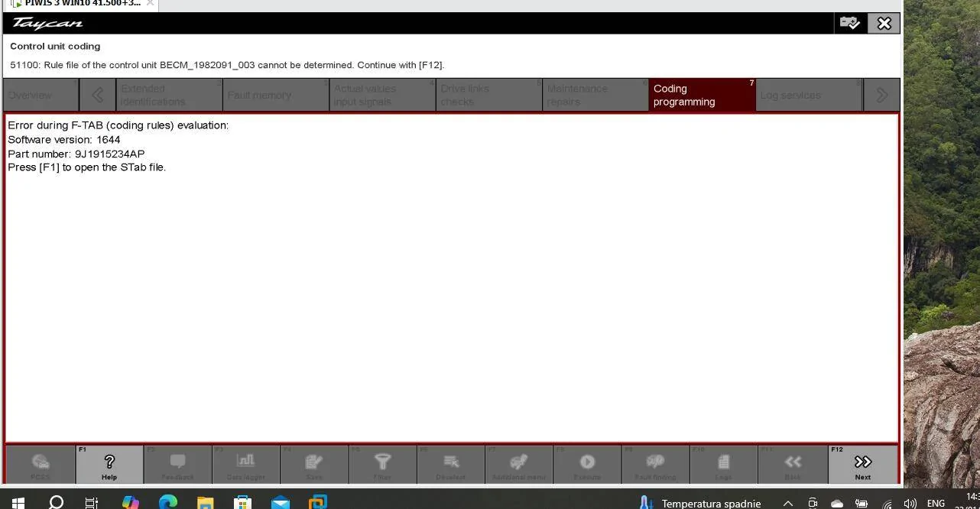This screenshot has height=509, width=980.
Task: Click the greyed Deselect button
Action: [x=451, y=464]
